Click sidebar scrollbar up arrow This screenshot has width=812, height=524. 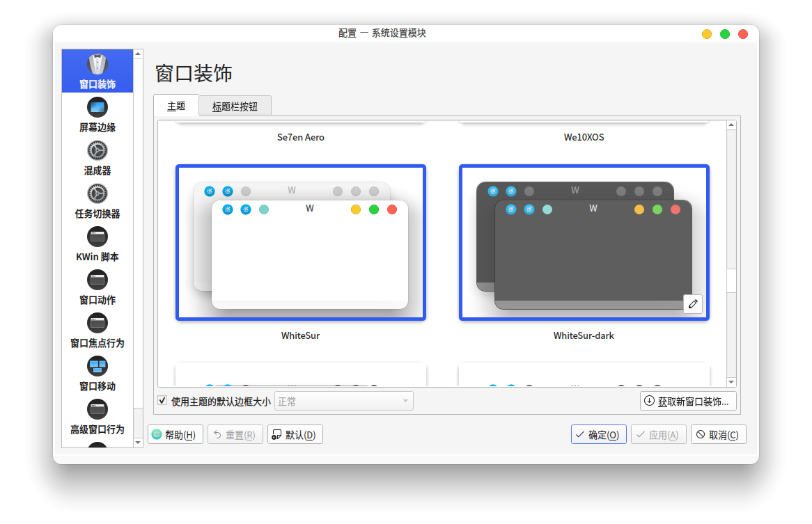coord(138,54)
